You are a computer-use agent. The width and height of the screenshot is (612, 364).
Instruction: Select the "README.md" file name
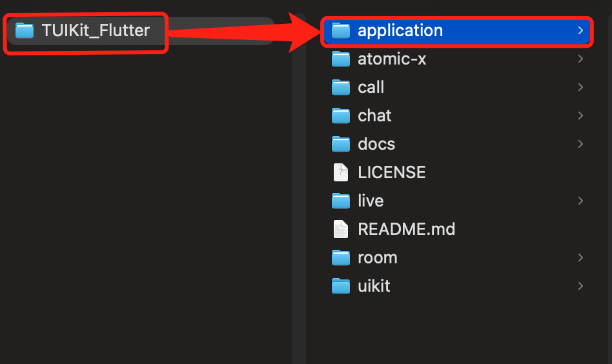coord(407,229)
